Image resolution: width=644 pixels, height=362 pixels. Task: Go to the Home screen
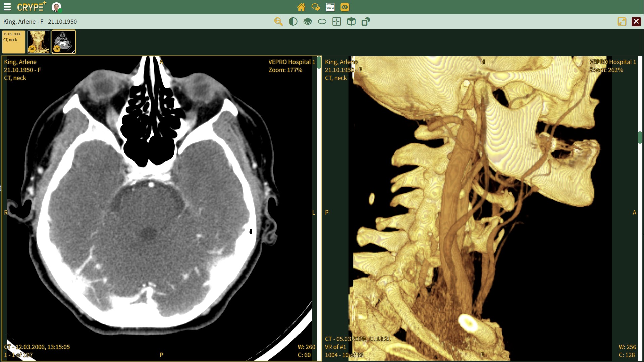(301, 7)
